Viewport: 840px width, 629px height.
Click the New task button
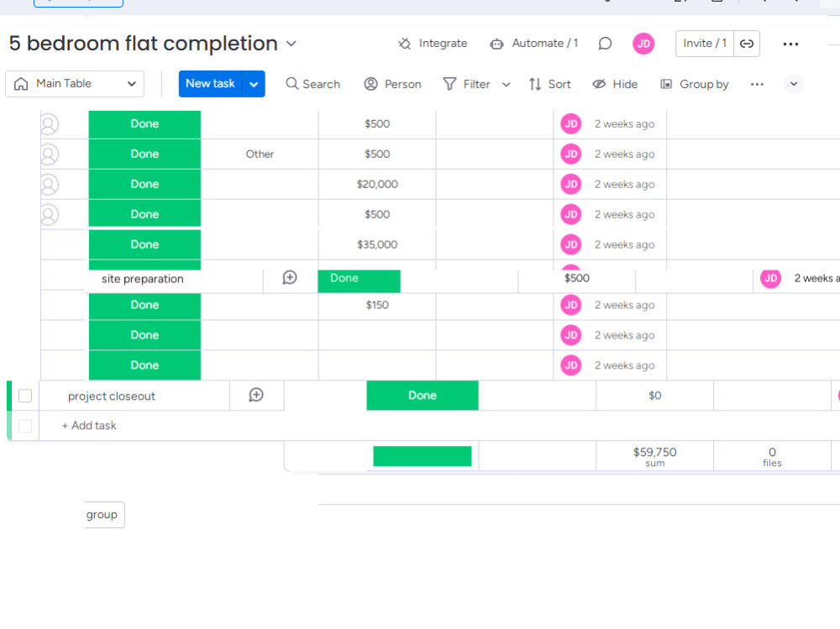click(210, 84)
